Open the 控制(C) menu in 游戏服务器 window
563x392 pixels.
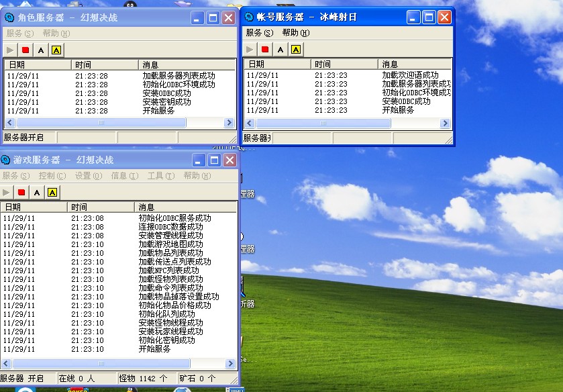(x=52, y=176)
